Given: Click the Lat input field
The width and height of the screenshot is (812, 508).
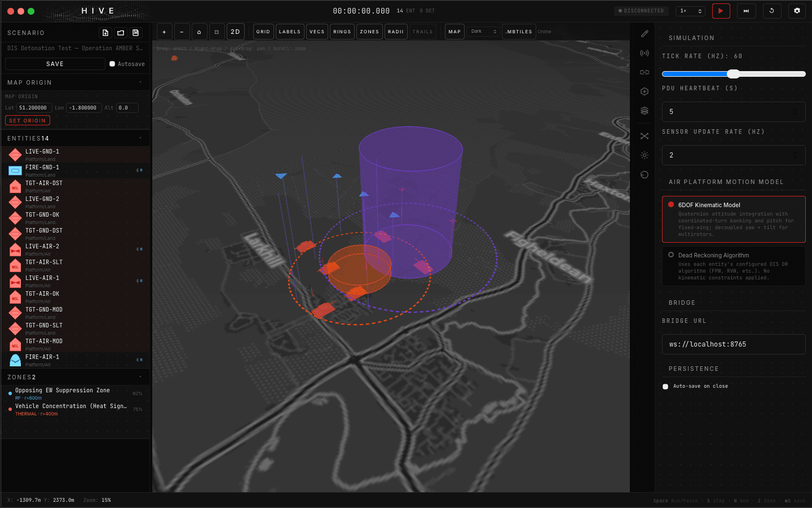Looking at the screenshot, I should [34, 108].
